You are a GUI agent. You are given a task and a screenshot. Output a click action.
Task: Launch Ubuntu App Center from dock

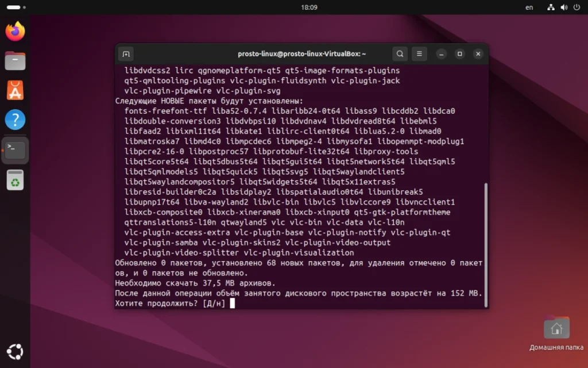click(x=15, y=90)
